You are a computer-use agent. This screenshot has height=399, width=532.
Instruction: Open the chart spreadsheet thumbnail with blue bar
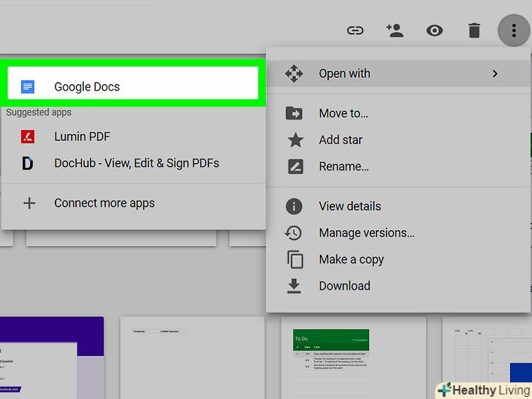pyautogui.click(x=487, y=358)
